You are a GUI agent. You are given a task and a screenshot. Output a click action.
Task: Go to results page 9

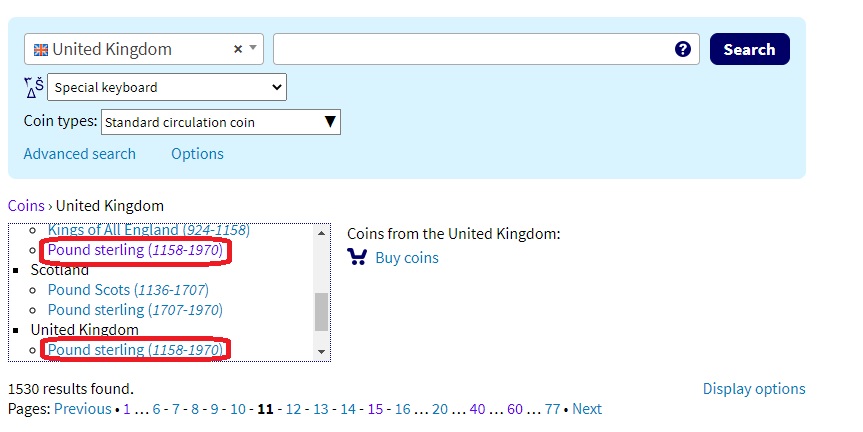214,409
